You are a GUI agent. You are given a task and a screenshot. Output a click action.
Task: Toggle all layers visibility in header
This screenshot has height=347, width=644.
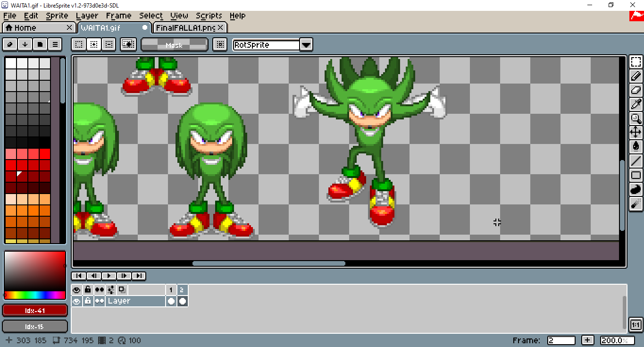[76, 289]
